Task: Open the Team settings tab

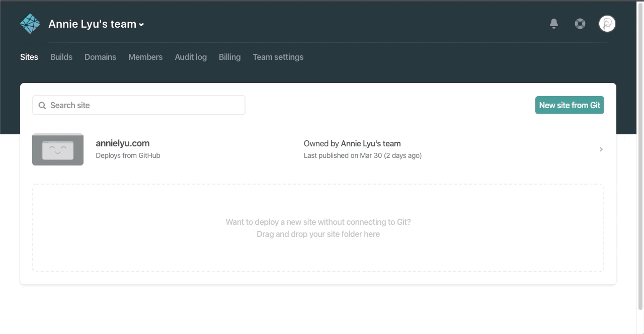Action: point(278,57)
